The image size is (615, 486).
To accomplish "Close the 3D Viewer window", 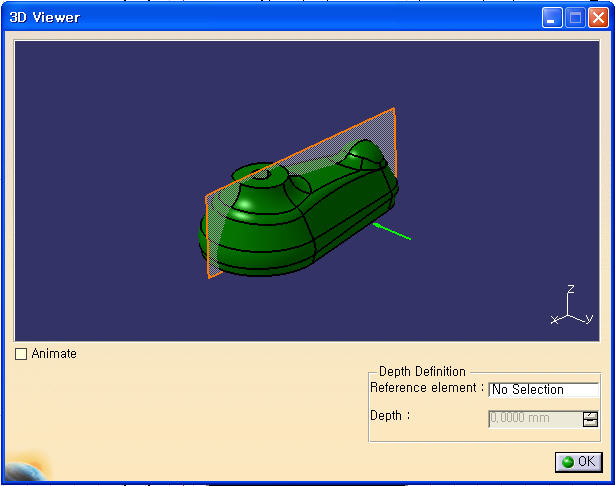I will [x=597, y=17].
